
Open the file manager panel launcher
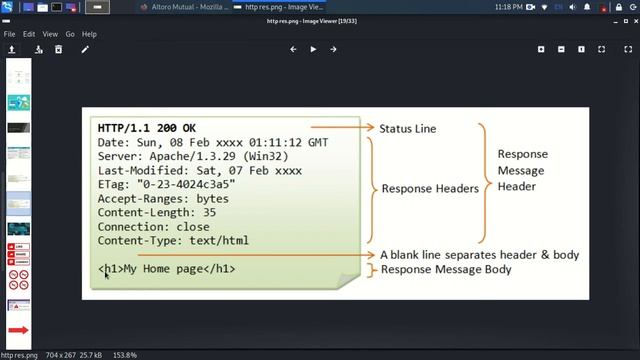click(42, 7)
